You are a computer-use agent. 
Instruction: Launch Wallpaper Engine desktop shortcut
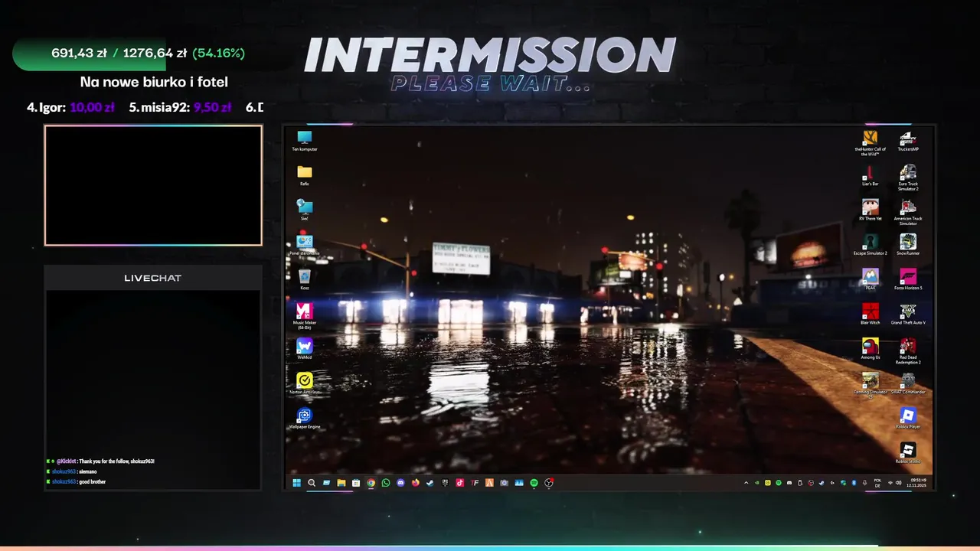305,418
